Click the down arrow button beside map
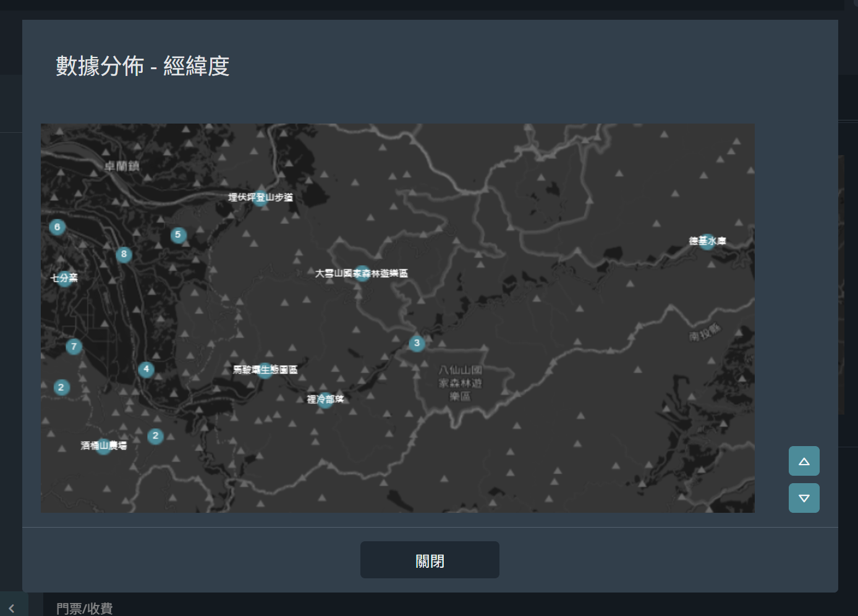The width and height of the screenshot is (858, 616). pos(804,498)
